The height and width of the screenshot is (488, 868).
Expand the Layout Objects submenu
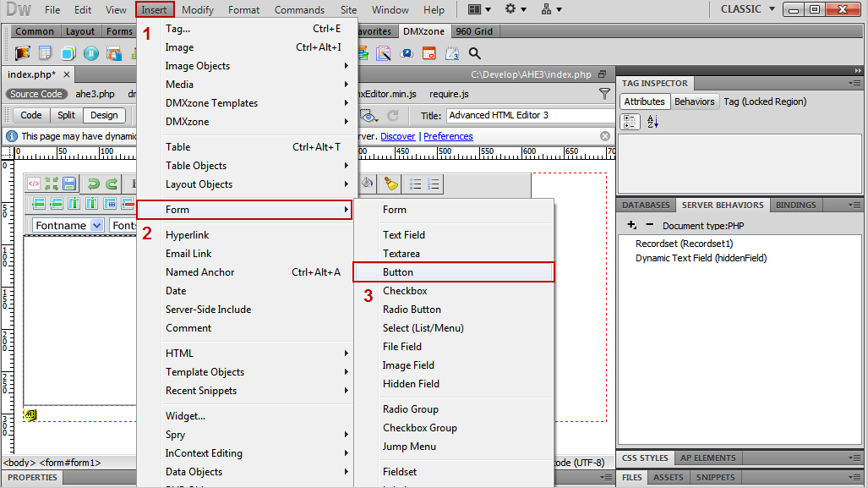click(x=244, y=184)
